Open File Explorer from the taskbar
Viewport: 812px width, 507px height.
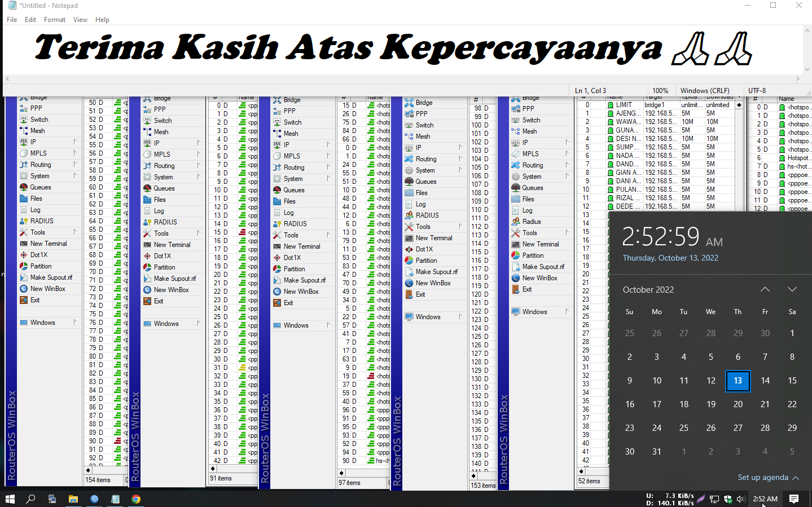point(73,499)
